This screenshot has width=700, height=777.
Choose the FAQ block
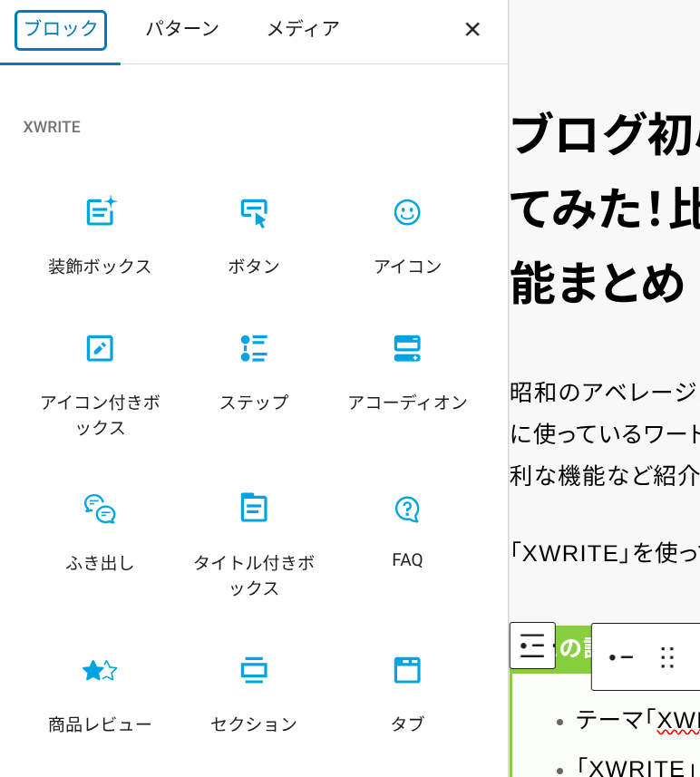407,533
